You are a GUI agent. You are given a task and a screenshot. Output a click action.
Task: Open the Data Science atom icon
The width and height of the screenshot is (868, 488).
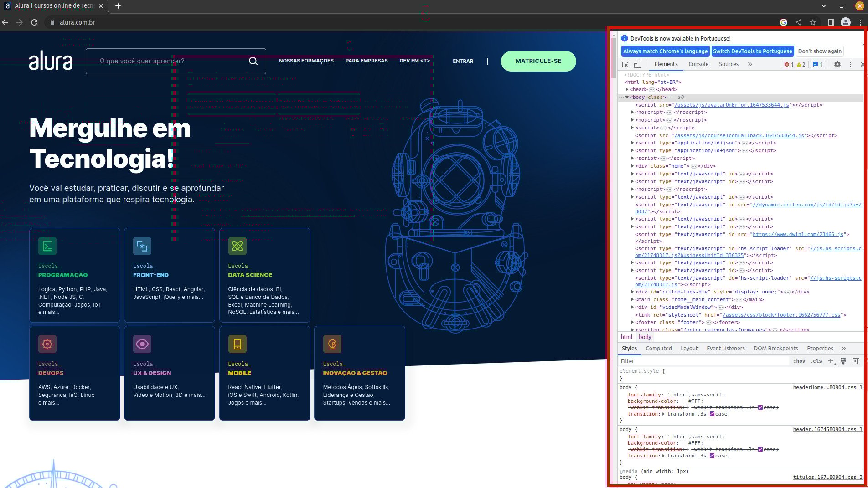click(x=238, y=246)
